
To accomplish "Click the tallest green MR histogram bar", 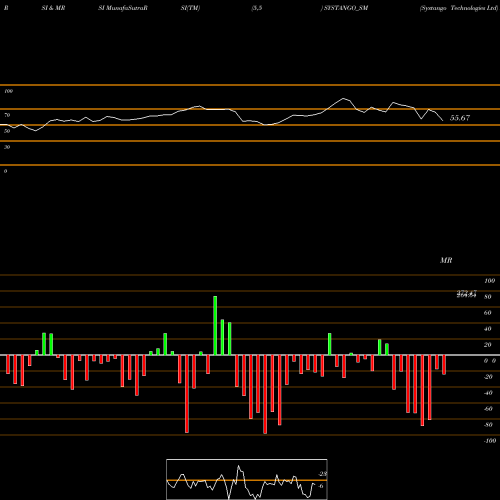I will [215, 325].
